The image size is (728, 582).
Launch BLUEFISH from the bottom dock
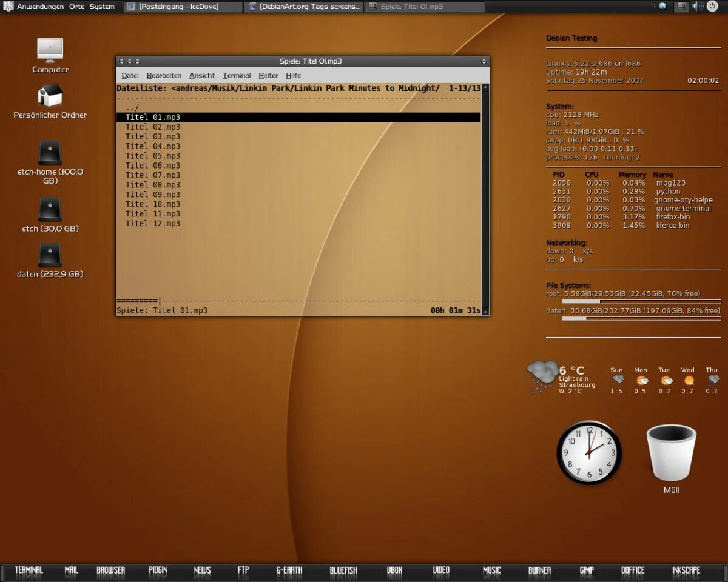click(343, 570)
